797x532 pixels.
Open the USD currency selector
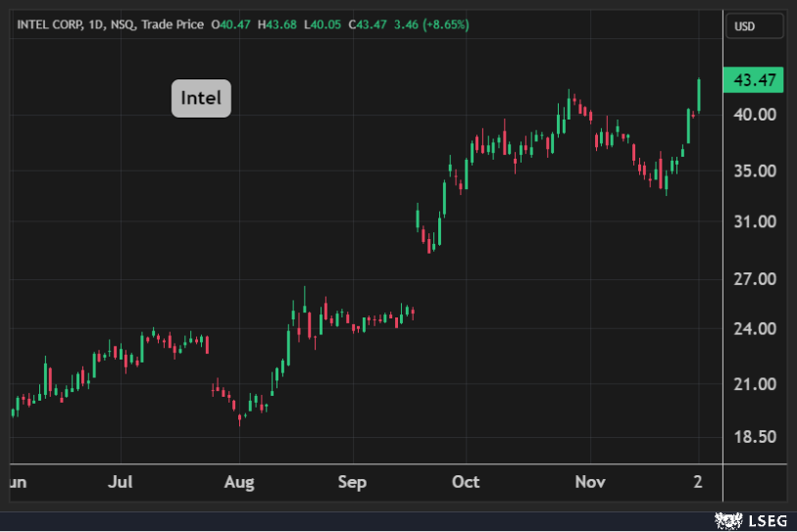[754, 26]
